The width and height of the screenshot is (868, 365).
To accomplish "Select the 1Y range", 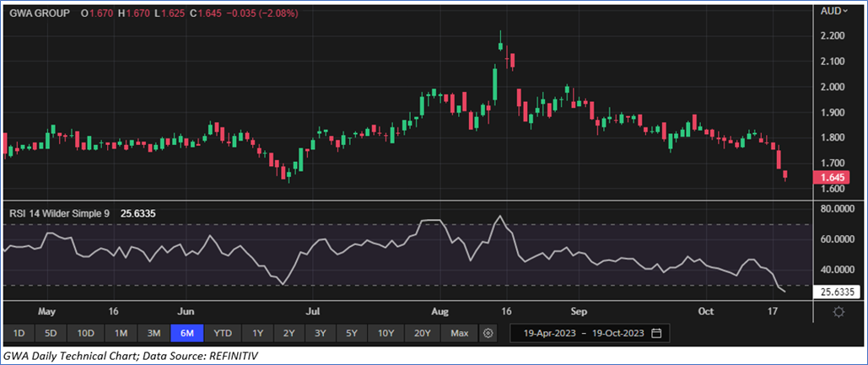I will (257, 333).
